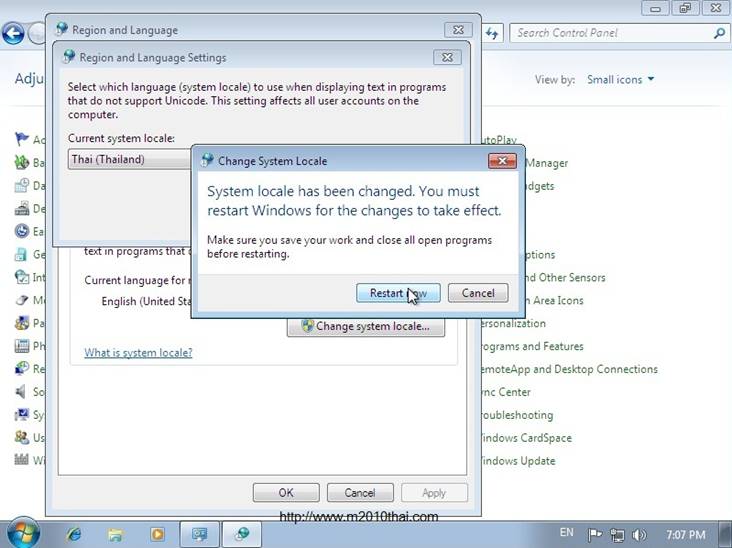The image size is (732, 548).
Task: Close the Change System Locale dialog
Action: (x=502, y=161)
